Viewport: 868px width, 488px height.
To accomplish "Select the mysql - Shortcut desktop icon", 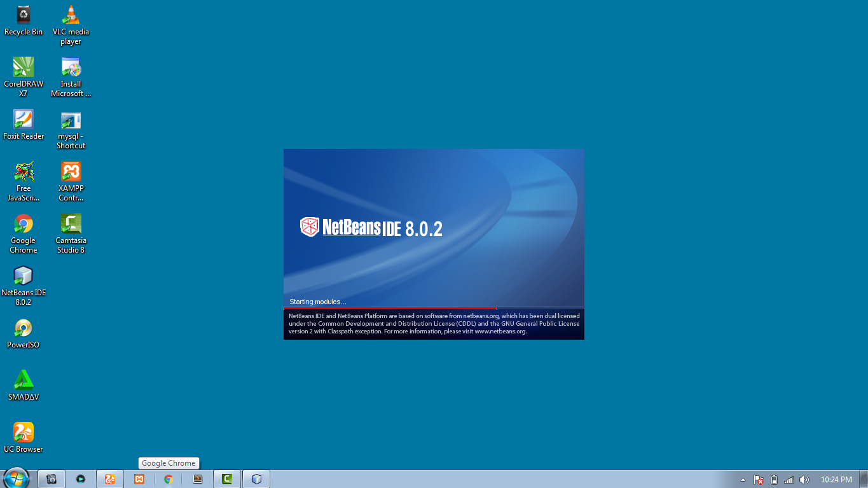I will [71, 130].
